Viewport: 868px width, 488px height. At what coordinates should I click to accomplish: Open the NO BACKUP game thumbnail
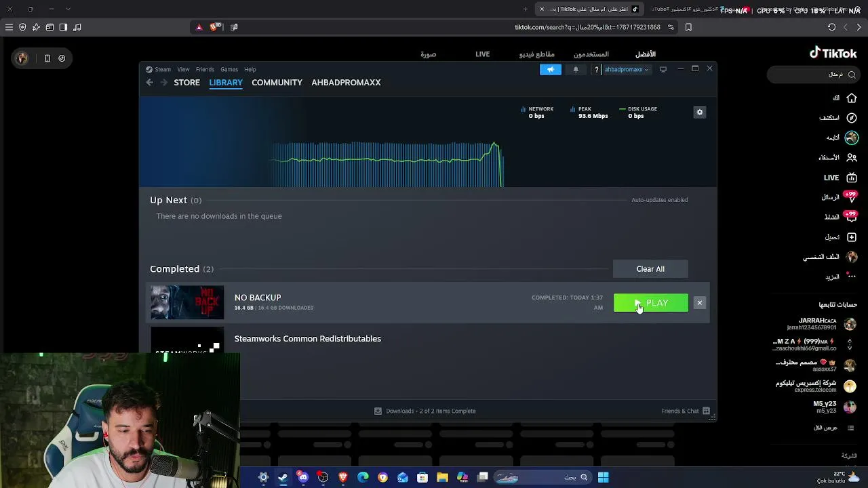[x=187, y=302]
